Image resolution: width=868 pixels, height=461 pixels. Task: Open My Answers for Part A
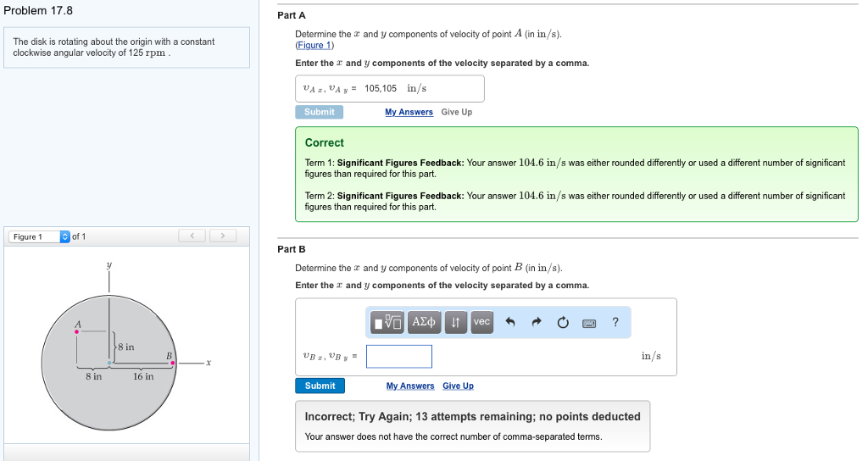pos(409,112)
